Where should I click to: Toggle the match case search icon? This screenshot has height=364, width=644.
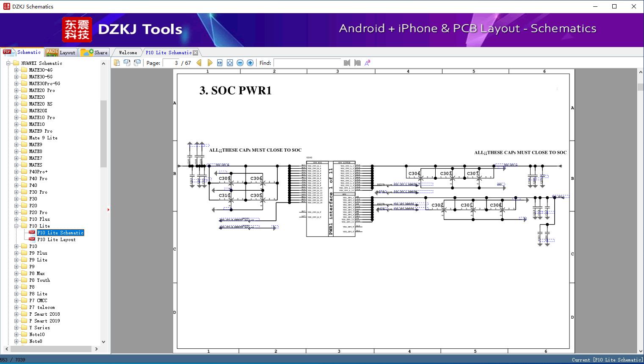(x=368, y=63)
